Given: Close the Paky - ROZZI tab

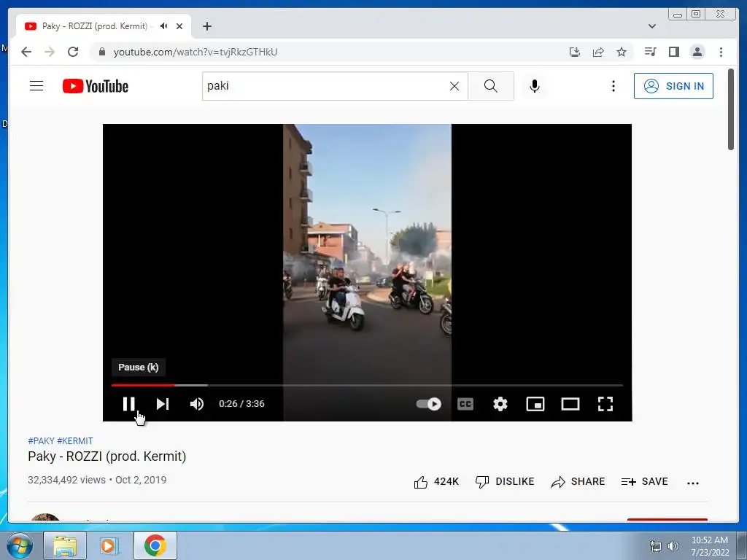Looking at the screenshot, I should pos(179,26).
